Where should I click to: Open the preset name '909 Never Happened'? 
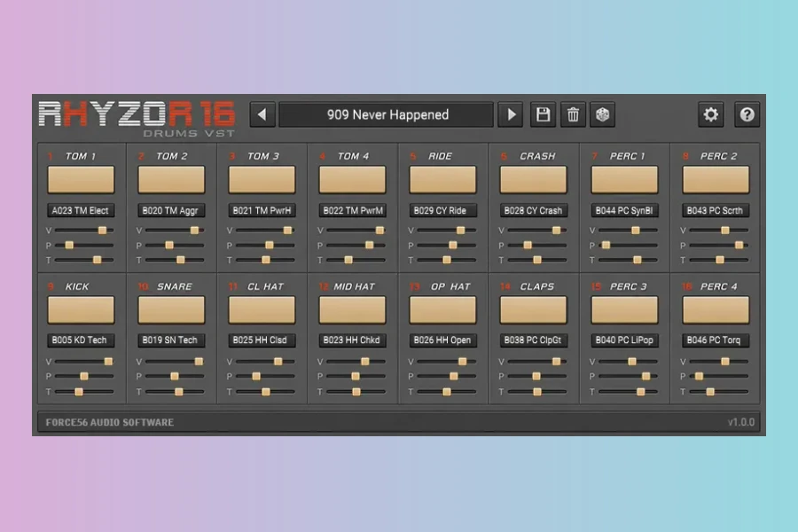tap(387, 114)
